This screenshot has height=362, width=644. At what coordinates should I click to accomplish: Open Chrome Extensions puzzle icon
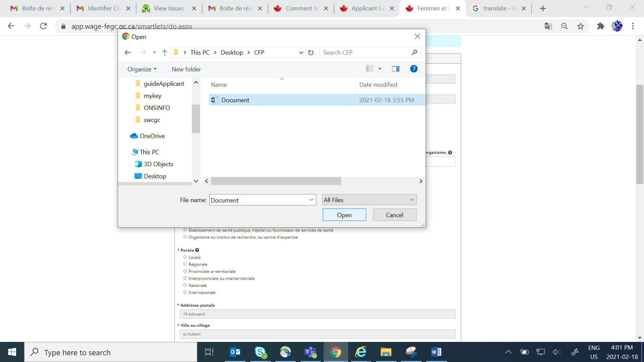[600, 26]
